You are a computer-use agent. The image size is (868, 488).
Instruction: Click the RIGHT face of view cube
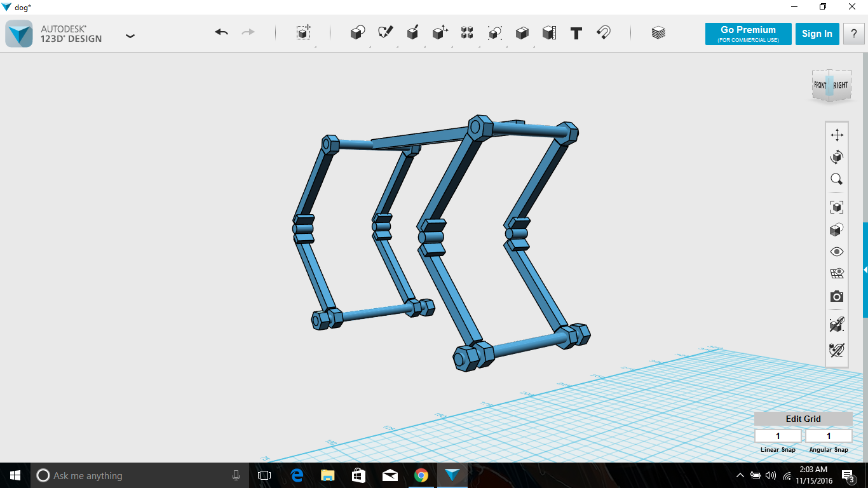[841, 85]
